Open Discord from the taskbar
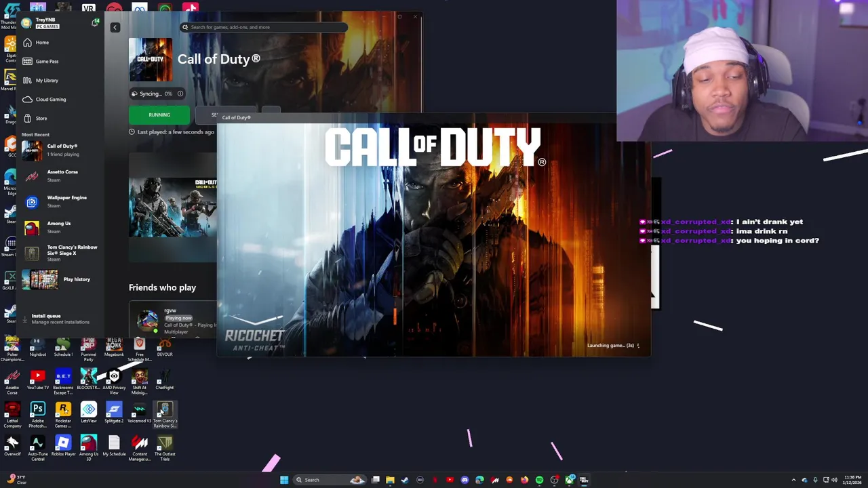 (465, 480)
